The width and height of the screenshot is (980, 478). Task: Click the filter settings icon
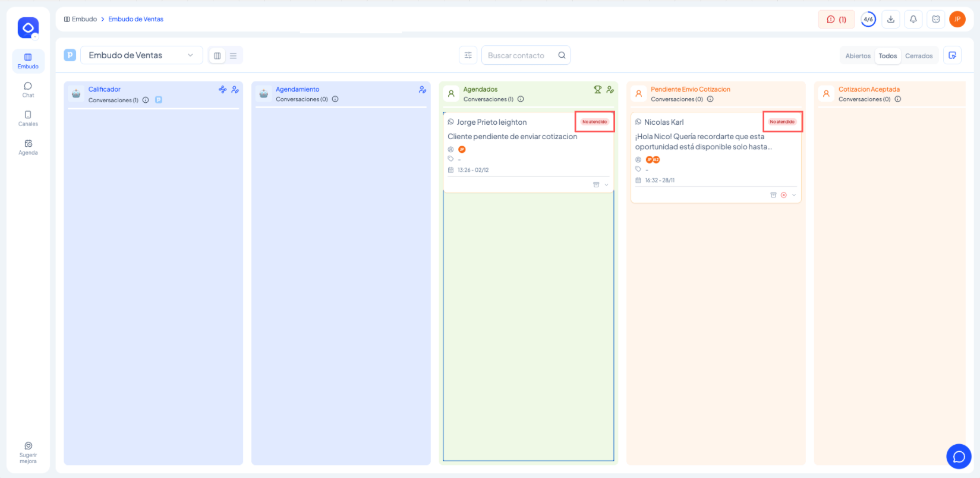tap(468, 55)
